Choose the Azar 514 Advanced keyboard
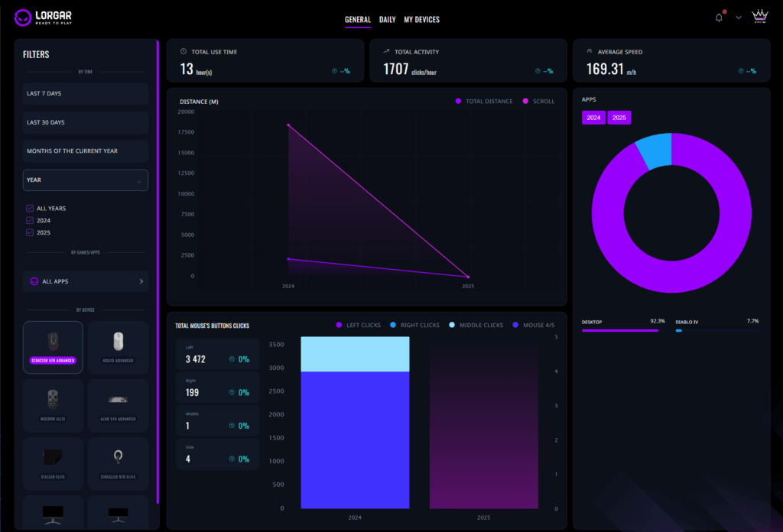783x532 pixels. [119, 405]
